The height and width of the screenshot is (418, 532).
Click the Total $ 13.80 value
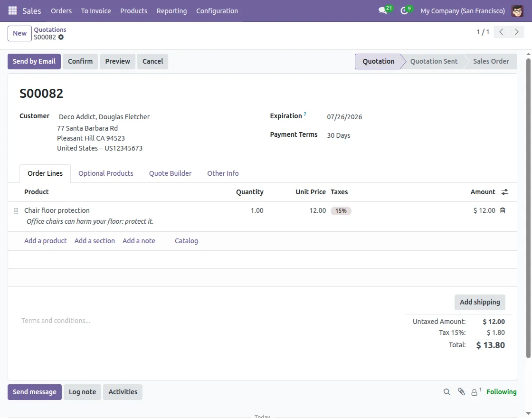click(490, 345)
